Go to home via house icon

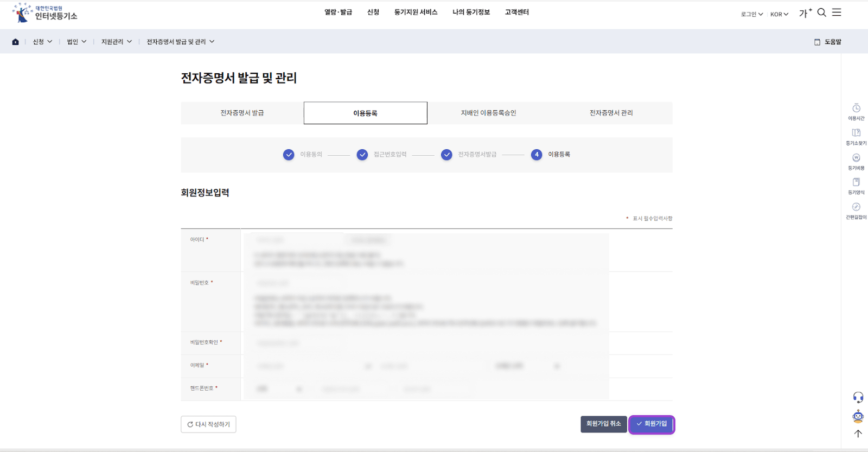[15, 42]
